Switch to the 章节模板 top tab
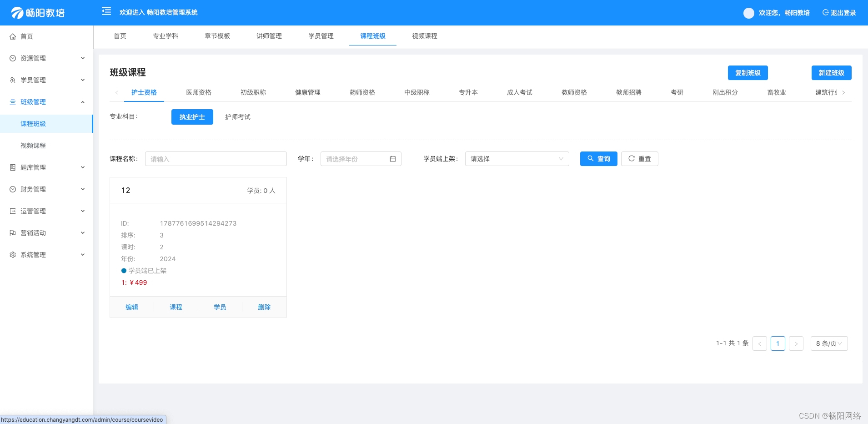The image size is (868, 424). tap(217, 36)
